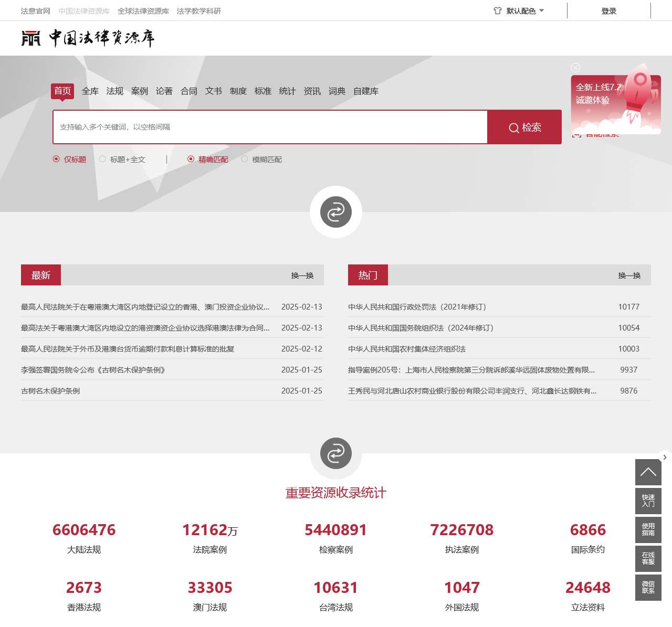The width and height of the screenshot is (672, 627).
Task: Click the 6606476 大陆法规 statistic
Action: (84, 539)
